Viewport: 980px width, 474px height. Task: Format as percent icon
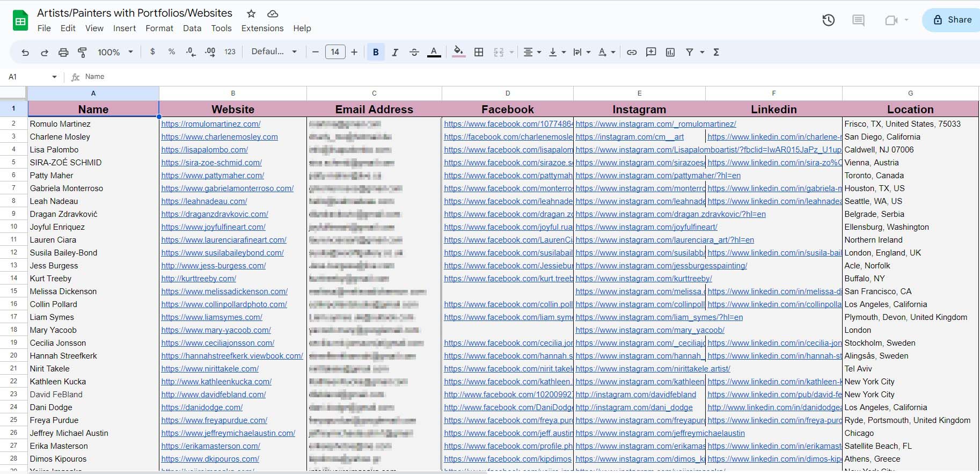point(172,52)
